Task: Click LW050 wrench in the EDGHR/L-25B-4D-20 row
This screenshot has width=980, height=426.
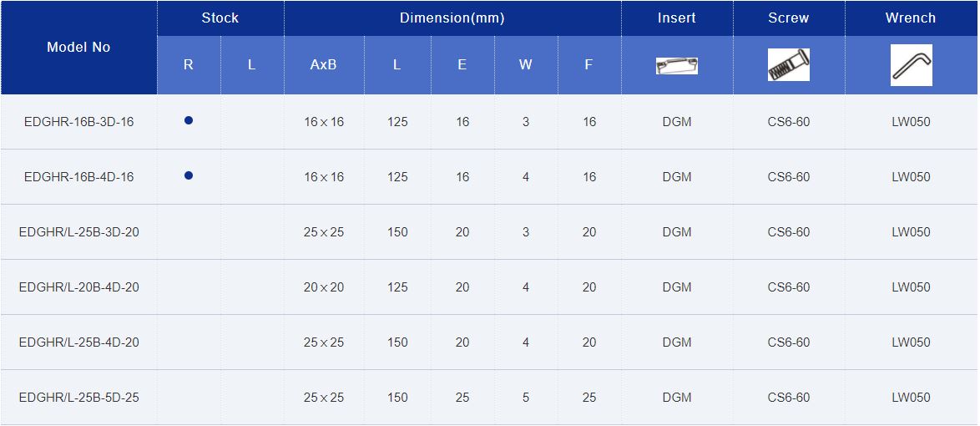Action: tap(911, 342)
